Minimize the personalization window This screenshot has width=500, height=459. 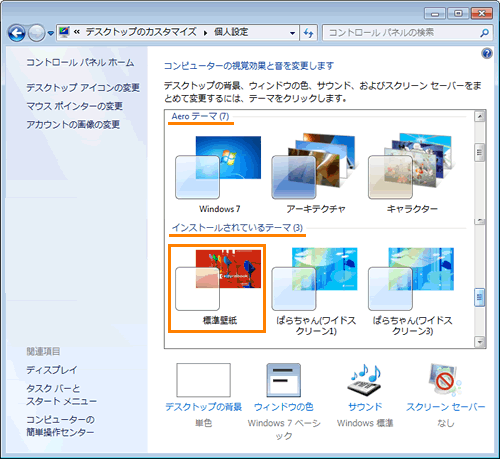435,13
